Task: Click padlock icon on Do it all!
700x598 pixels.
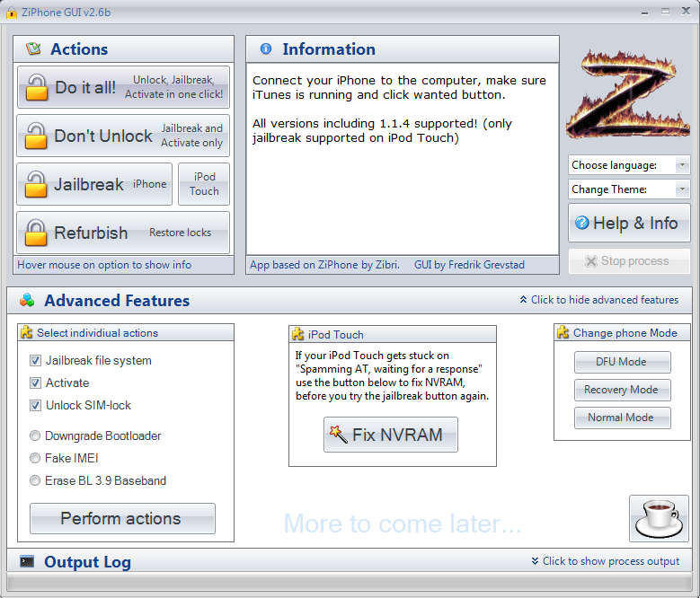Action: click(37, 87)
